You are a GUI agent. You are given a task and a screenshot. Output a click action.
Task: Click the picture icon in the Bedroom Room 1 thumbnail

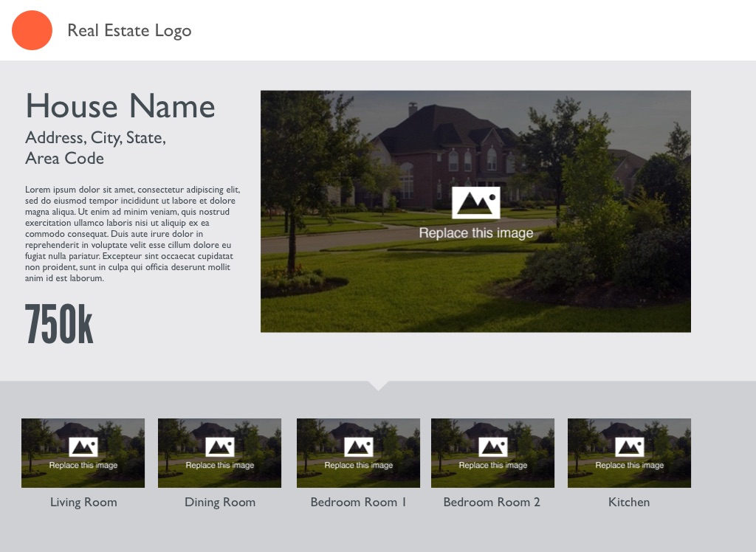click(x=359, y=447)
